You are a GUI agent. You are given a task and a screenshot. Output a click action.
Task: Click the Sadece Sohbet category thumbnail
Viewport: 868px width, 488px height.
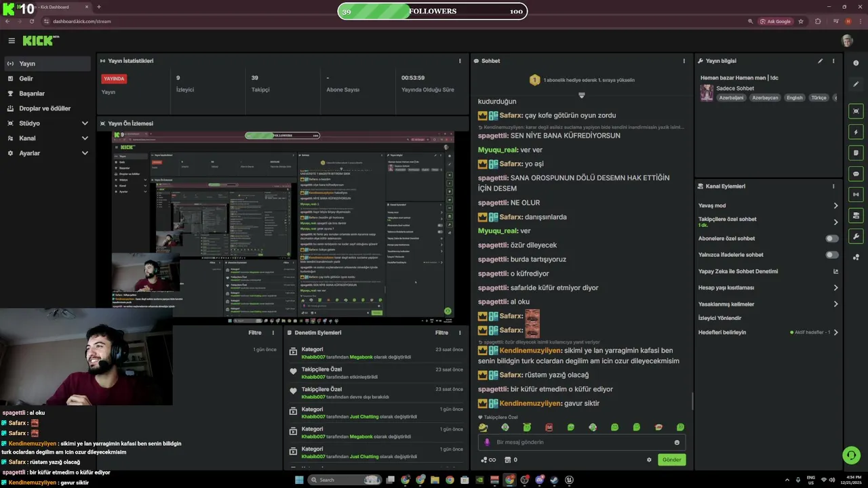click(x=707, y=93)
